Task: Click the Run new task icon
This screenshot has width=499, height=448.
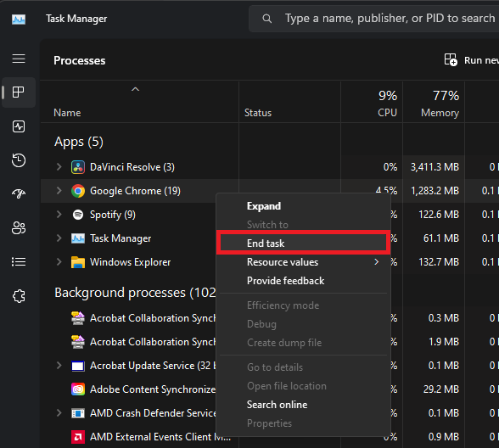Action: [x=451, y=59]
